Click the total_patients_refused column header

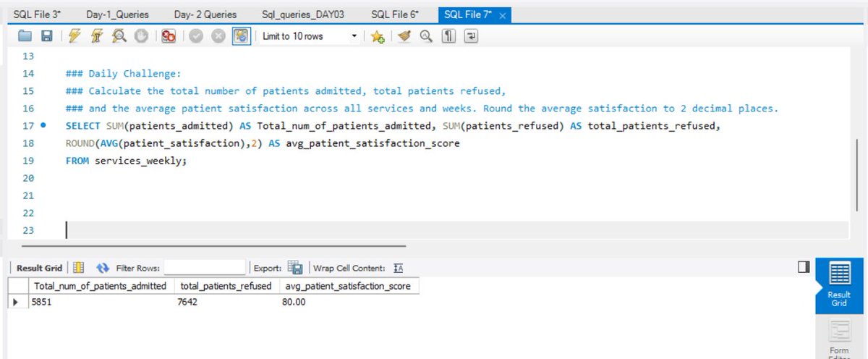pos(226,286)
